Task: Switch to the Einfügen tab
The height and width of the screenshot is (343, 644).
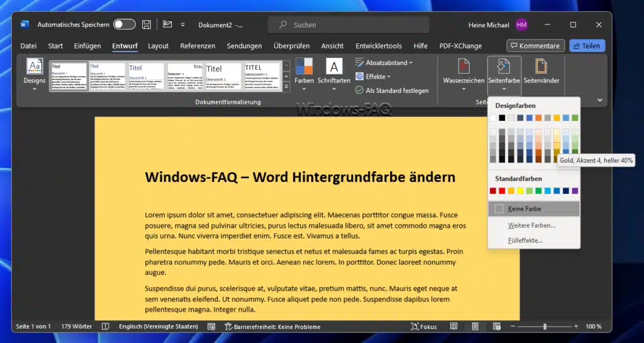Action: 87,46
